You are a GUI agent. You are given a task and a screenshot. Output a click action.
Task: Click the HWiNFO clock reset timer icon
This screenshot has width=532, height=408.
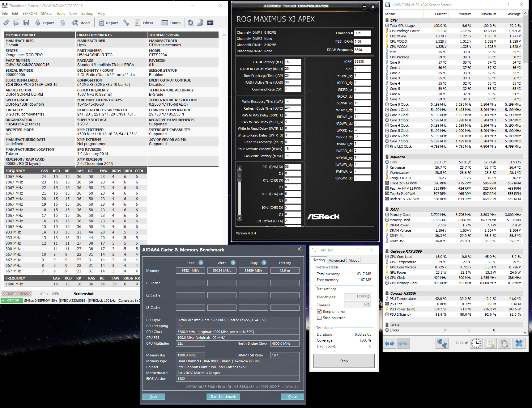click(x=476, y=343)
